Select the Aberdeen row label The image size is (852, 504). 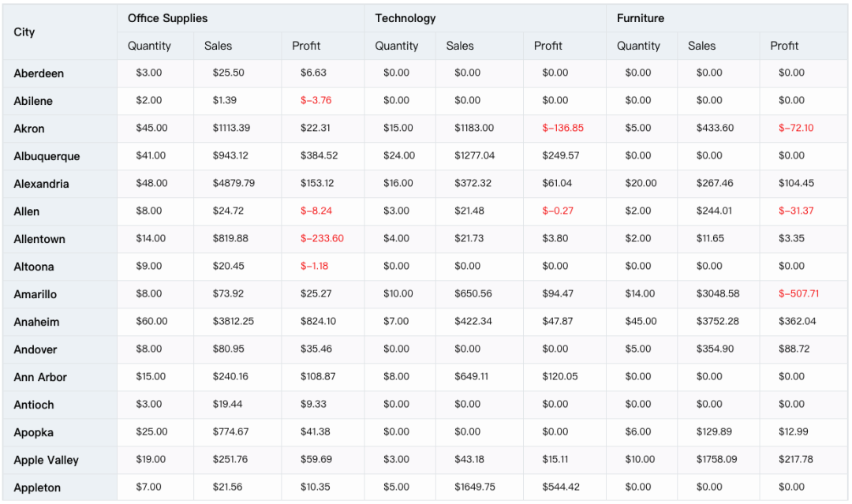(x=39, y=73)
